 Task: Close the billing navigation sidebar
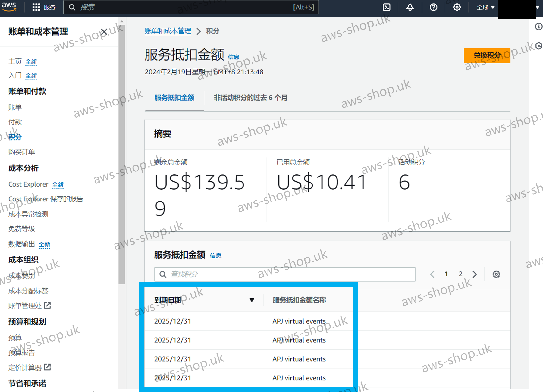point(104,32)
